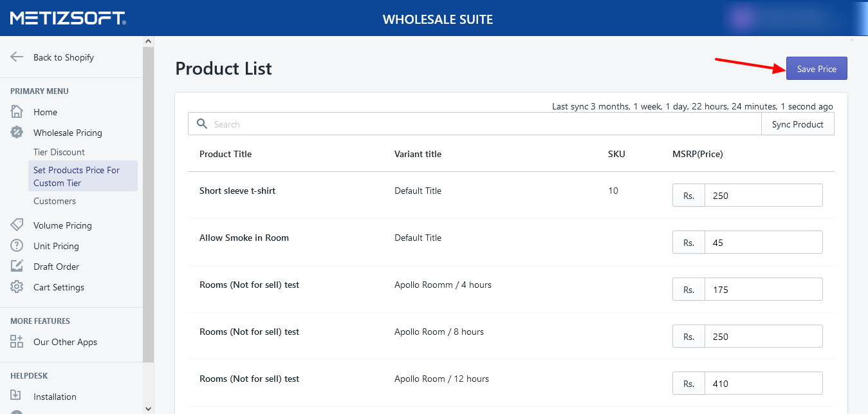The width and height of the screenshot is (868, 414).
Task: Click the sidebar scrollbar up arrow
Action: click(149, 42)
